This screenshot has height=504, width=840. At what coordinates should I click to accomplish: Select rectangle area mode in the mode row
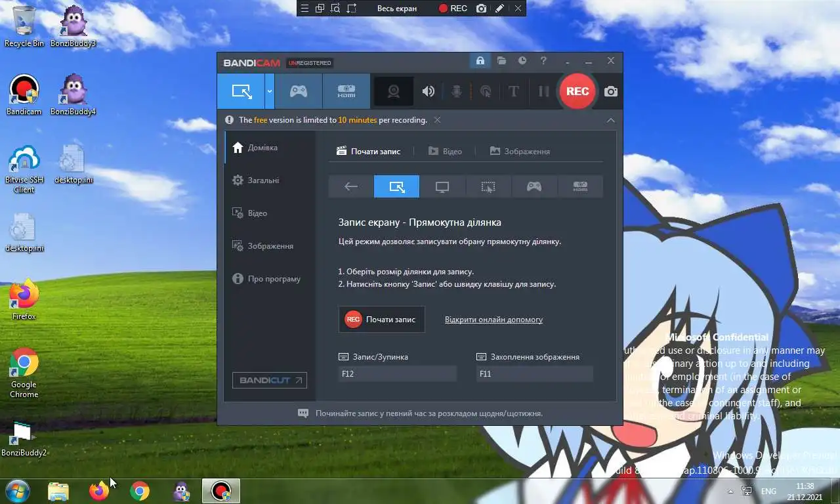pos(396,186)
